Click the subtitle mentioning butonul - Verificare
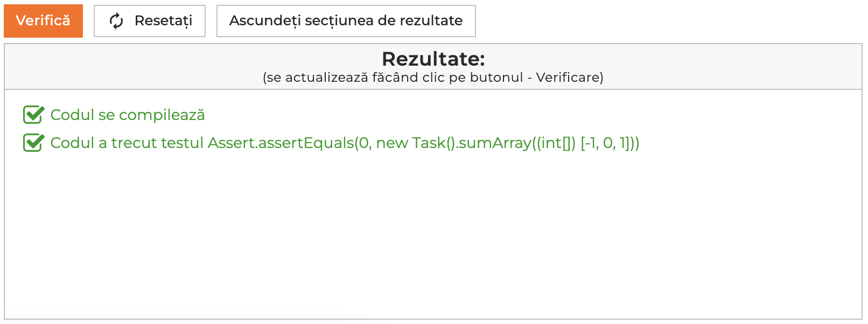The image size is (868, 324). click(x=433, y=78)
